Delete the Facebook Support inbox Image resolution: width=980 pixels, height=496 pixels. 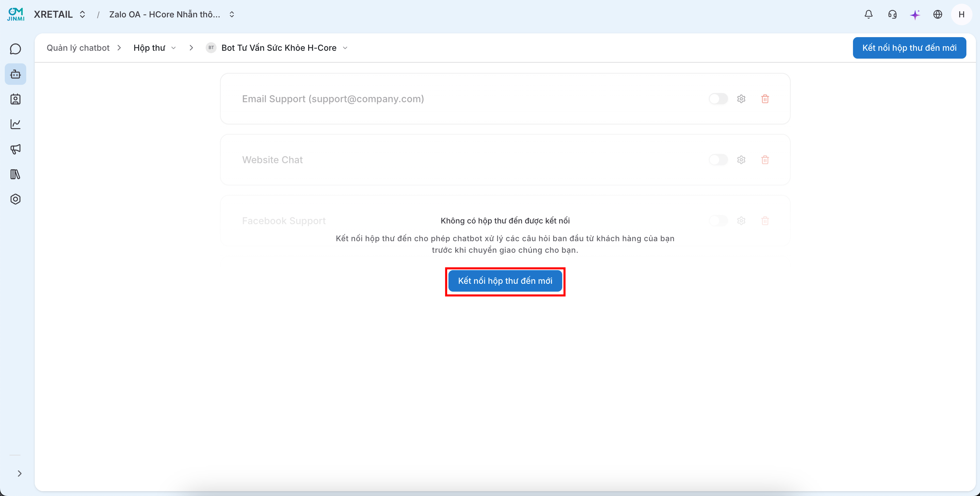point(765,221)
